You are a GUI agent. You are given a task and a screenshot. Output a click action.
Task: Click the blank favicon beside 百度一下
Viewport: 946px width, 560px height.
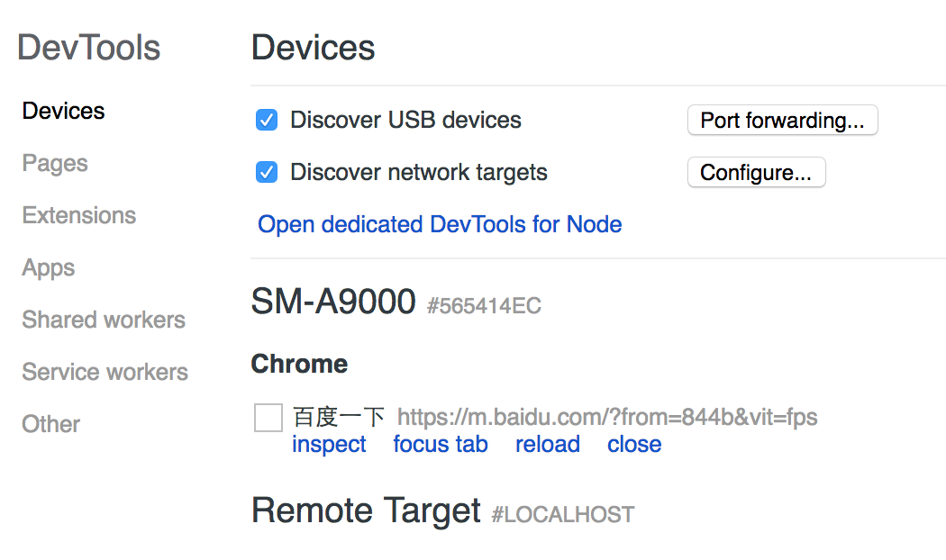pyautogui.click(x=268, y=418)
